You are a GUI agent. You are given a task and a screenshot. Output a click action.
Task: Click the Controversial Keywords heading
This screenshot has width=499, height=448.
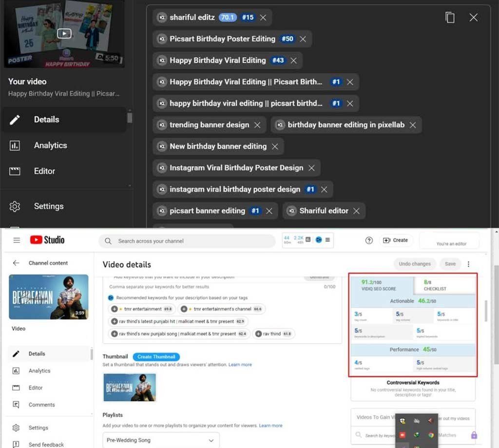pyautogui.click(x=413, y=382)
